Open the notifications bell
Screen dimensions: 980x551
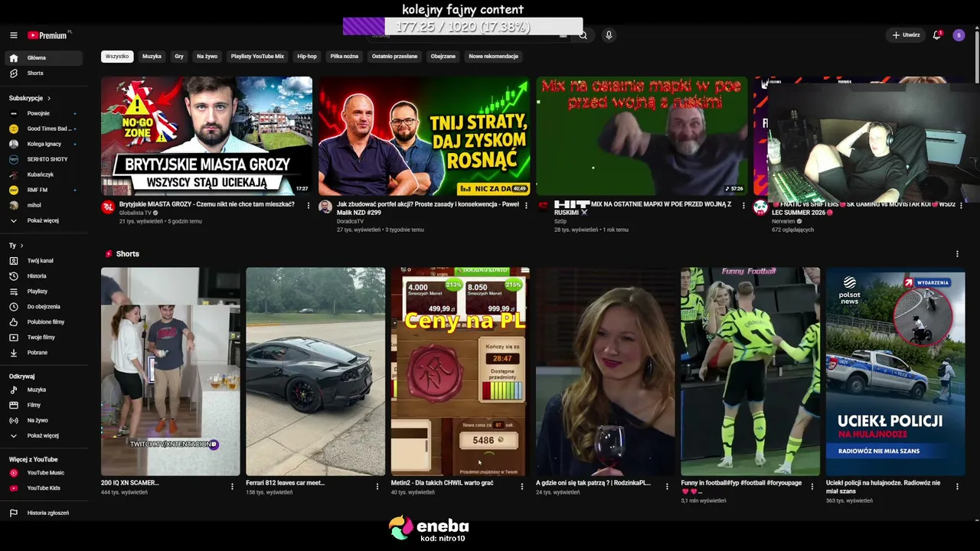pos(937,35)
